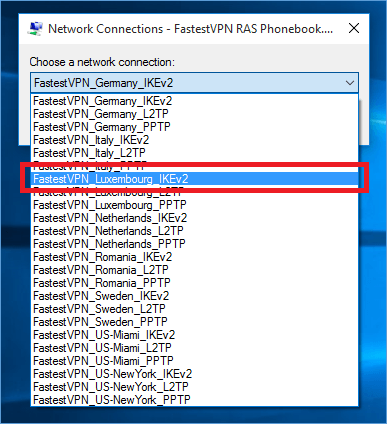Choose FastestVPN_US-Miami_PPTP option
The width and height of the screenshot is (387, 424).
pos(194,361)
